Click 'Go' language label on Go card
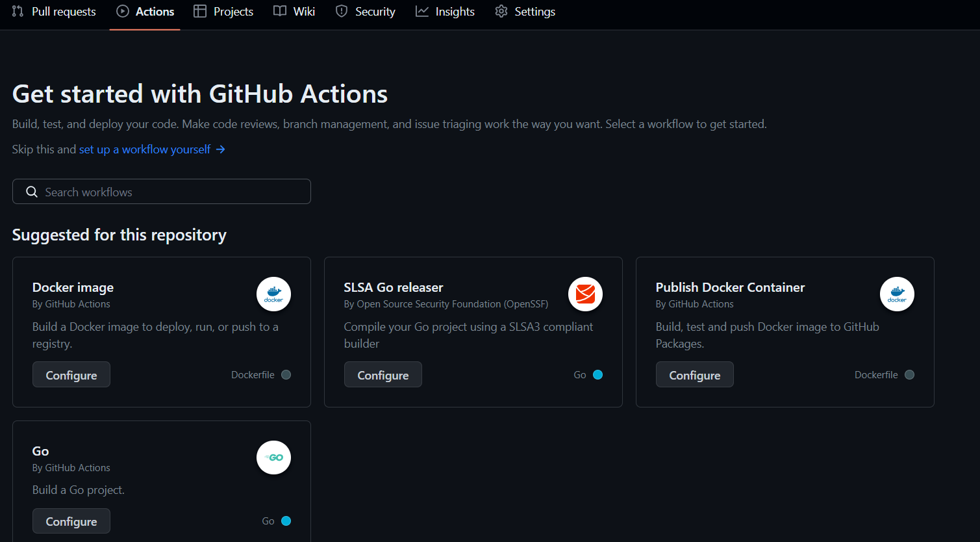This screenshot has width=980, height=542. [x=268, y=521]
